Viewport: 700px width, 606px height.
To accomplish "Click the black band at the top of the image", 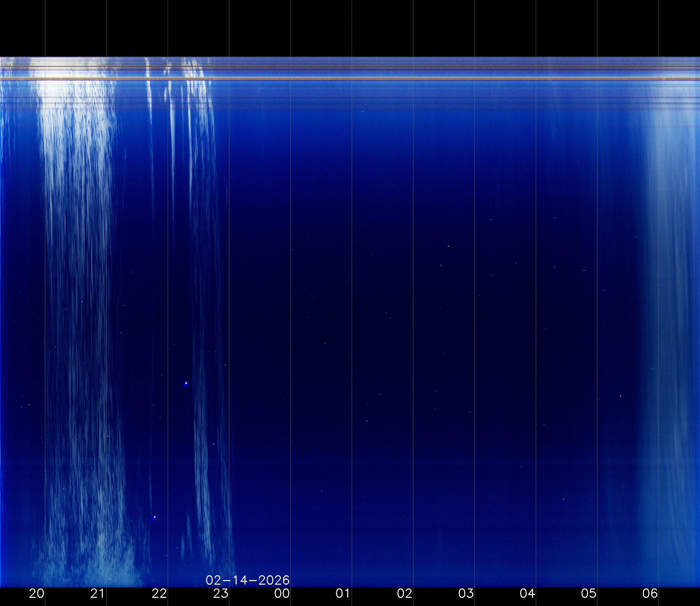I will click(x=350, y=27).
